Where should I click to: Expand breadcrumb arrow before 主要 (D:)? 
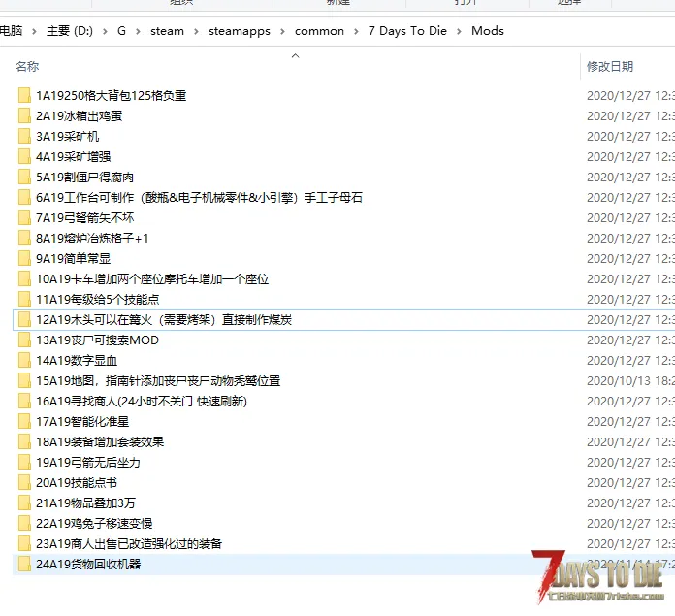(x=34, y=31)
